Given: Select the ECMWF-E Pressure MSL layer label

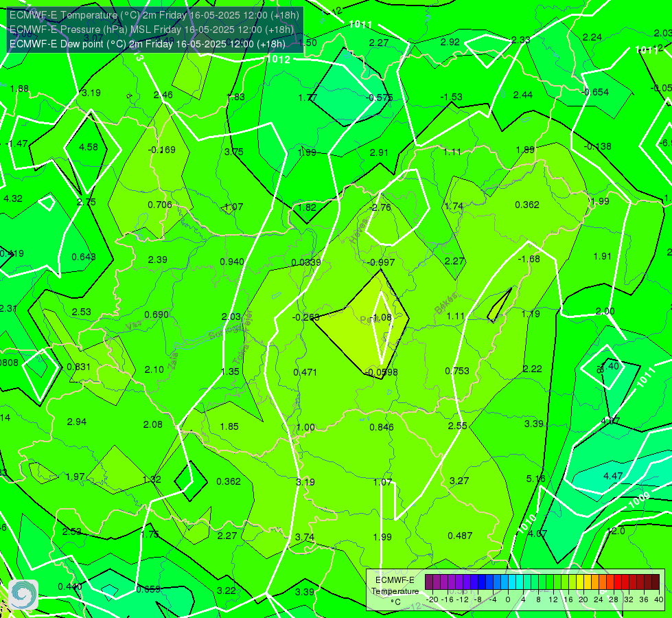Looking at the screenshot, I should click(151, 29).
